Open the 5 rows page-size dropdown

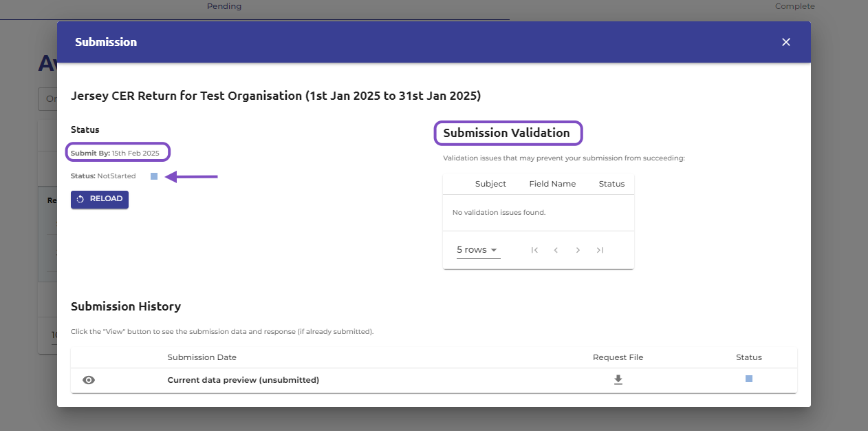pos(478,250)
